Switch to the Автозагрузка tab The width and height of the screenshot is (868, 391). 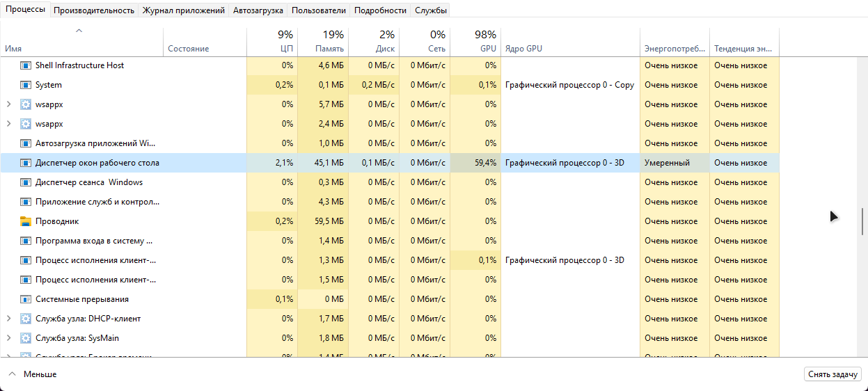258,10
